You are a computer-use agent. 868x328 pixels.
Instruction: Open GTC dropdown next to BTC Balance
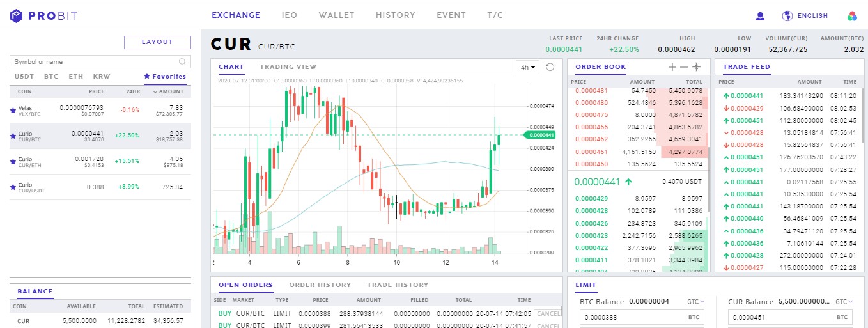click(x=696, y=301)
